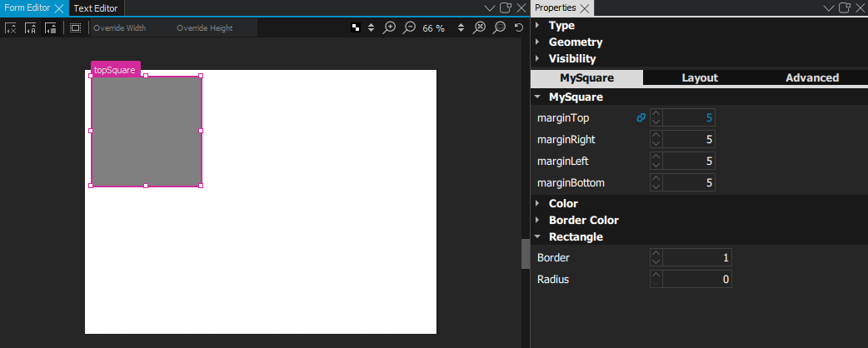Open the zoom level dropdown arrows

[x=461, y=27]
